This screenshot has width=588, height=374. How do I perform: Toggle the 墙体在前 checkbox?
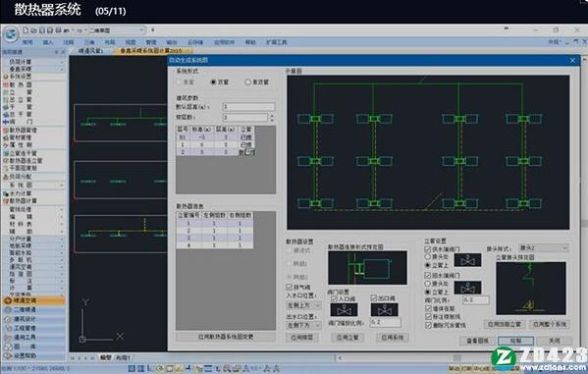coord(428,308)
